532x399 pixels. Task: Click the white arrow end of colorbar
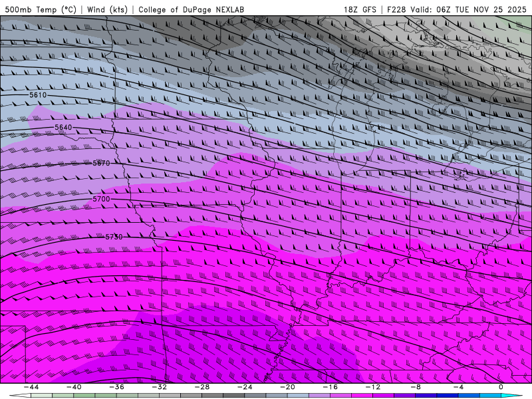coord(20,396)
